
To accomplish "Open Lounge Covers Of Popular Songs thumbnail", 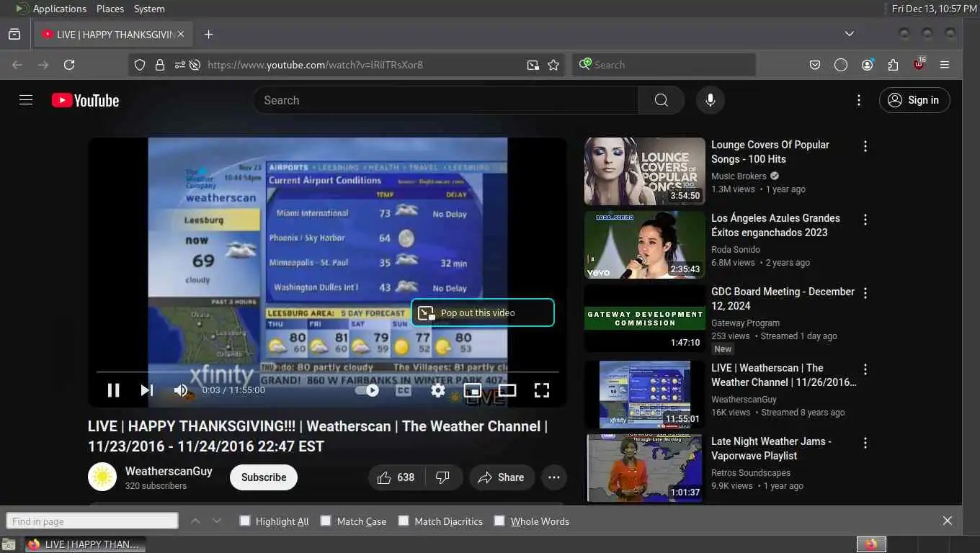I will (x=645, y=171).
